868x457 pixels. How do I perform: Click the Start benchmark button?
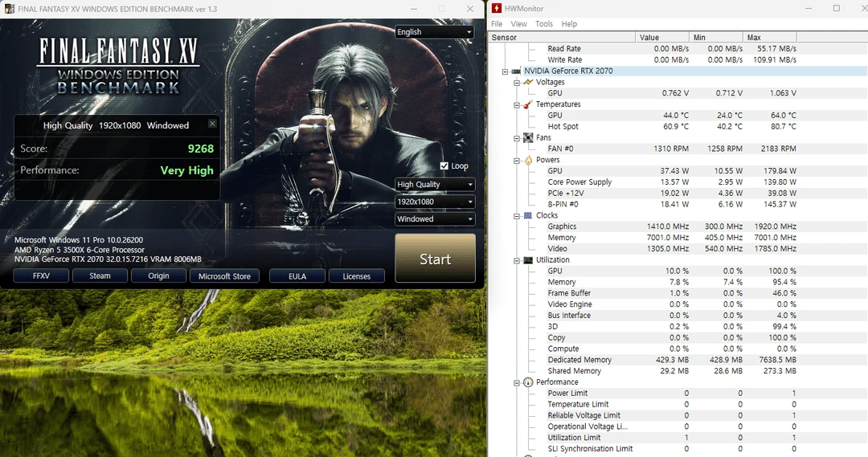click(435, 259)
